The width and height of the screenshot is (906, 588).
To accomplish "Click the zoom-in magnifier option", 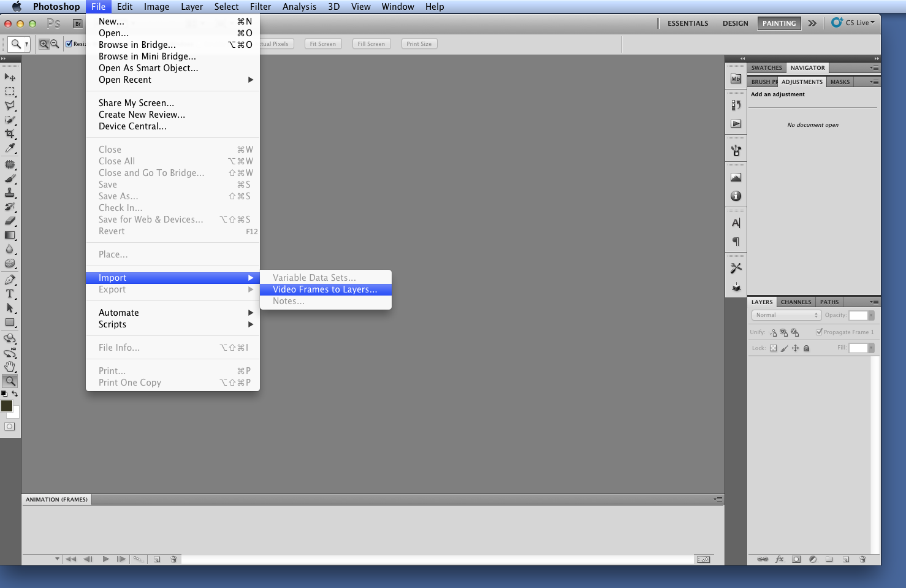I will click(44, 44).
